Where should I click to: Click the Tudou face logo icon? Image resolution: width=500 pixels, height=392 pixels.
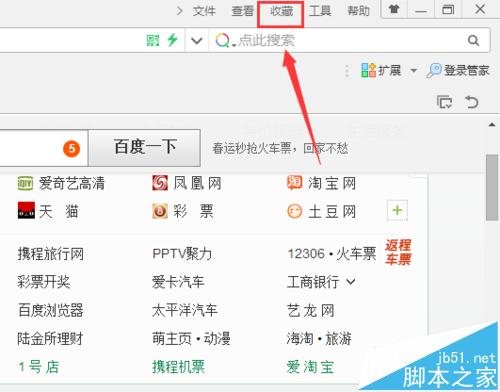295,211
